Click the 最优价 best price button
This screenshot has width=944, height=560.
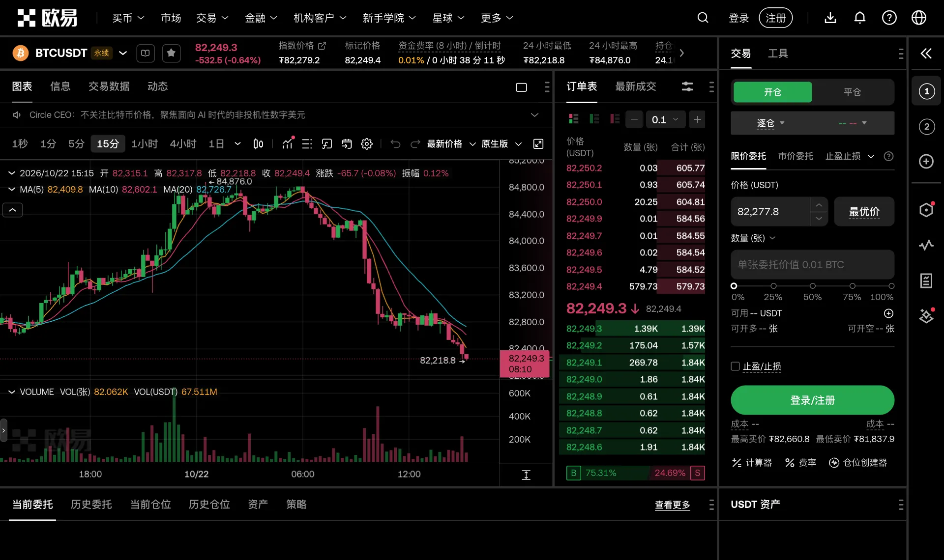point(864,212)
